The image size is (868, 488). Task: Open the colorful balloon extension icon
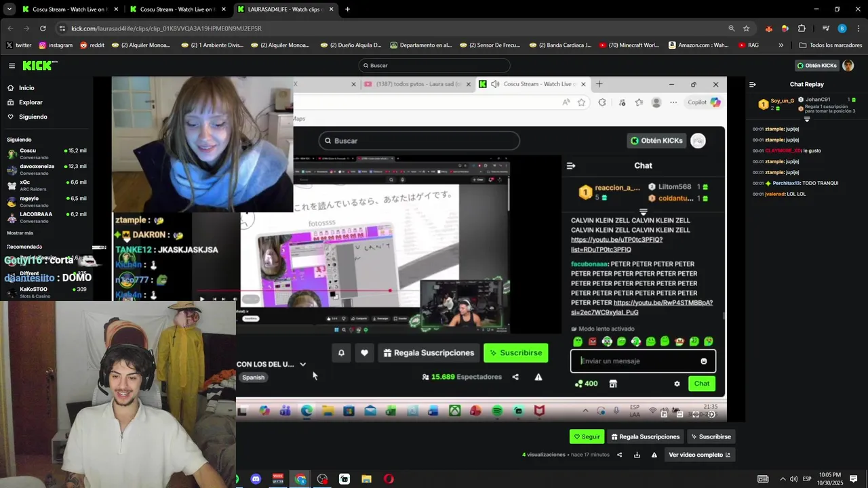pos(785,28)
